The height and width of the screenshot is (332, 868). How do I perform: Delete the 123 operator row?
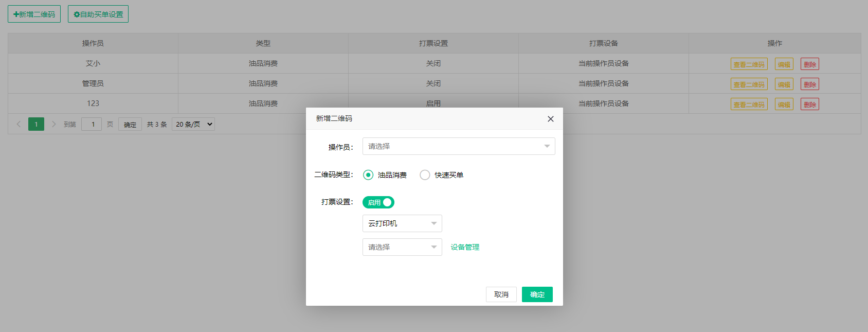[809, 104]
